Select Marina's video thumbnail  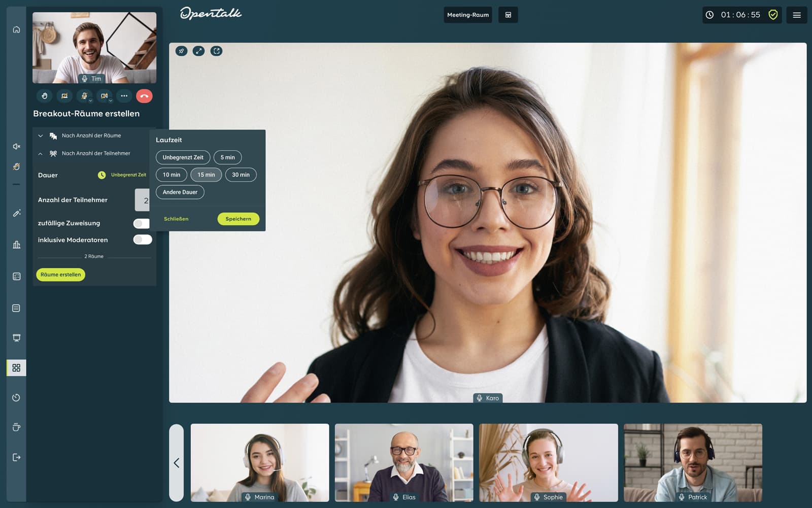pyautogui.click(x=260, y=462)
